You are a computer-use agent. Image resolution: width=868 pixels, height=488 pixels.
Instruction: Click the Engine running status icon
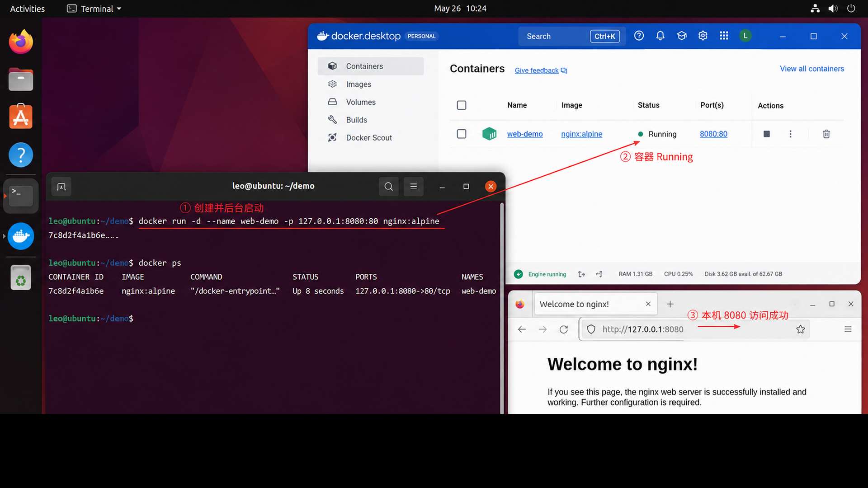click(x=519, y=274)
